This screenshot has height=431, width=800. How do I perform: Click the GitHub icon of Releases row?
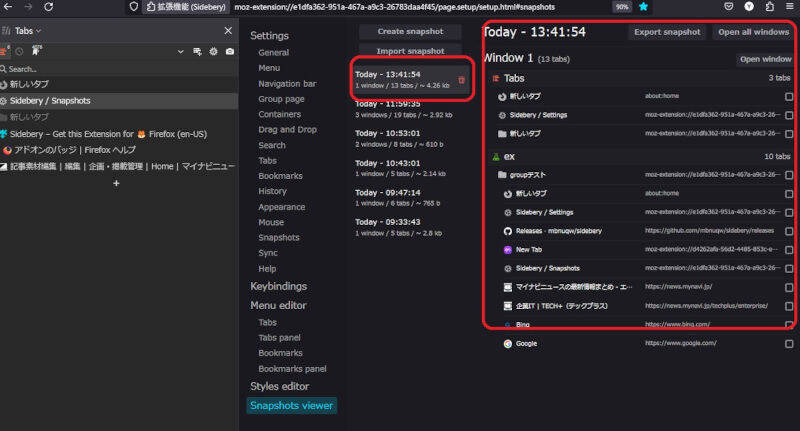click(508, 231)
